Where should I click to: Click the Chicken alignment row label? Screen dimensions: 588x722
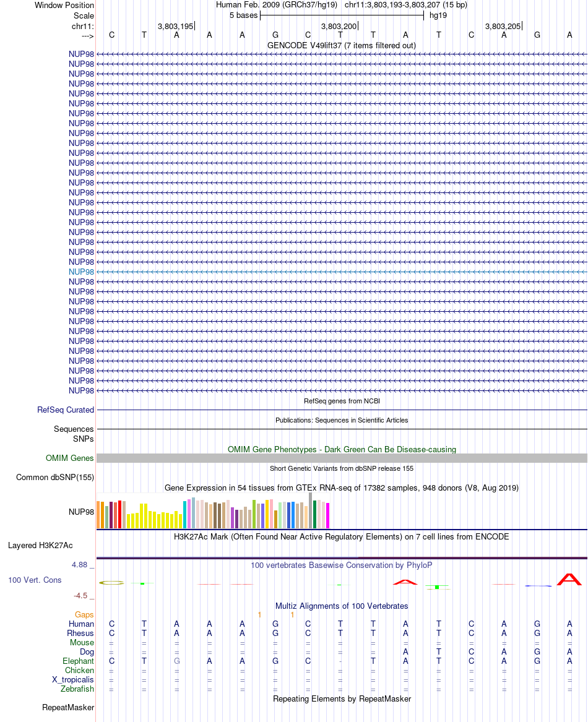[x=79, y=671]
